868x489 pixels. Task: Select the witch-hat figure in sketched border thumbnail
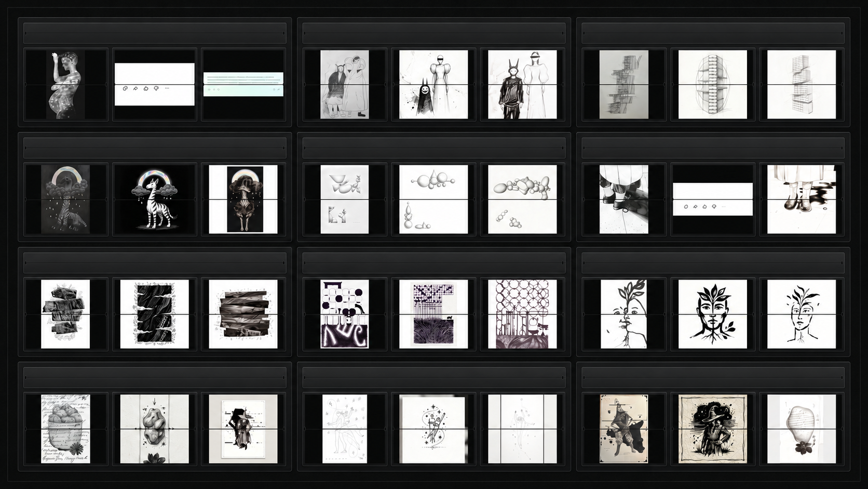coord(713,429)
